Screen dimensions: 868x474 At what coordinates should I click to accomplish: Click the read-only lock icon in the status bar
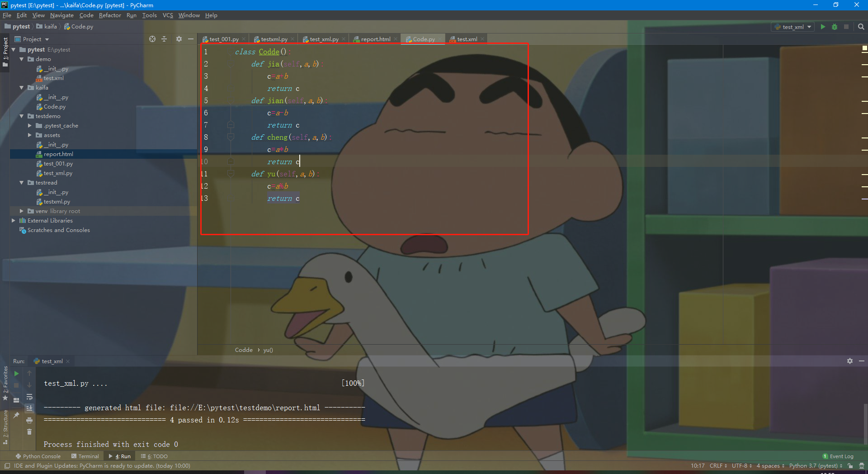(850, 466)
